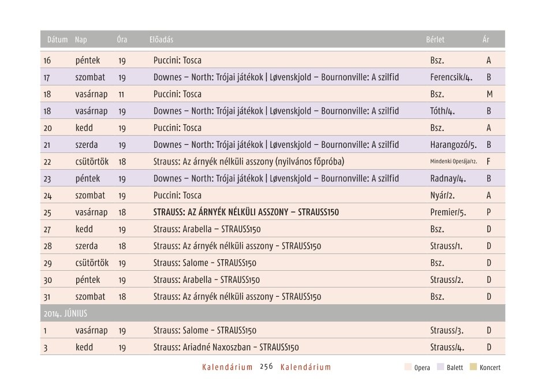The width and height of the screenshot is (545, 392).
Task: Click the page number 256
Action: [266, 367]
